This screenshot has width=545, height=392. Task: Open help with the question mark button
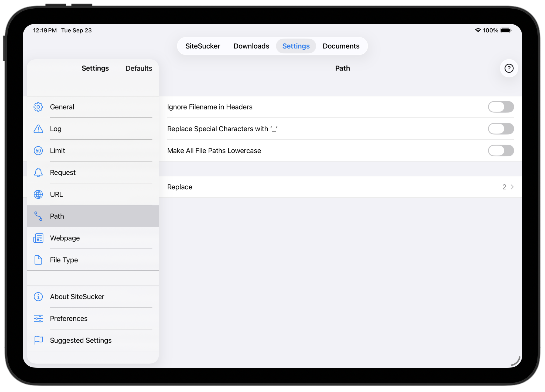(x=509, y=68)
